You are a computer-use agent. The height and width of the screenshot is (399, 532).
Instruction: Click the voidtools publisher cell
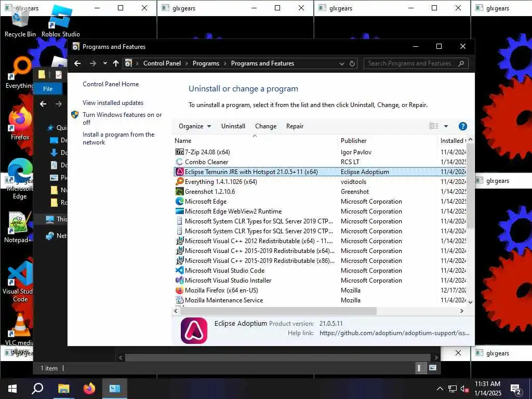click(353, 181)
